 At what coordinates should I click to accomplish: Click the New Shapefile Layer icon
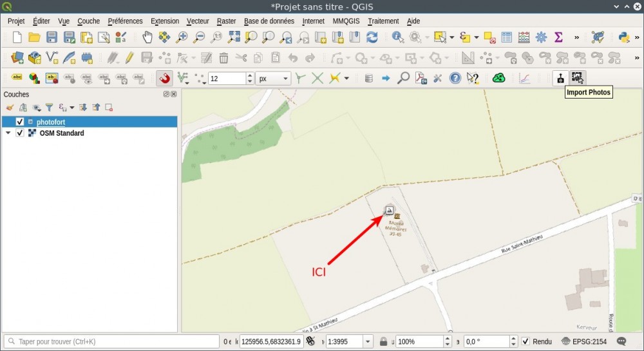tap(52, 57)
